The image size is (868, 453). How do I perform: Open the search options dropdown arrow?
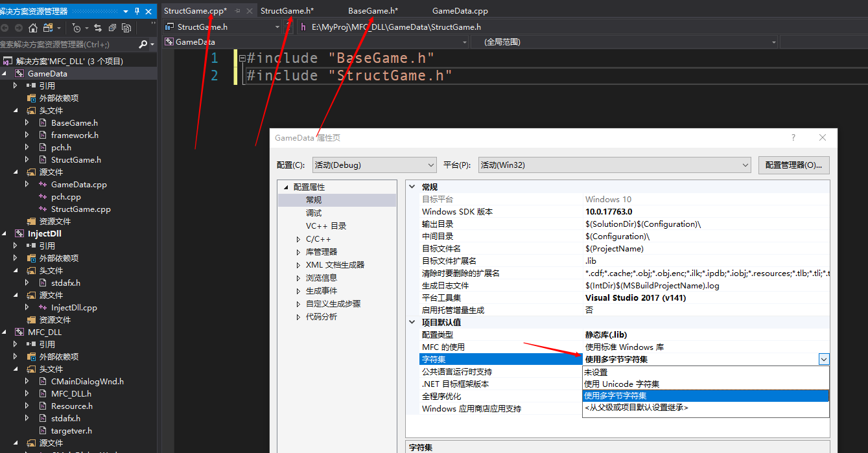pos(152,44)
